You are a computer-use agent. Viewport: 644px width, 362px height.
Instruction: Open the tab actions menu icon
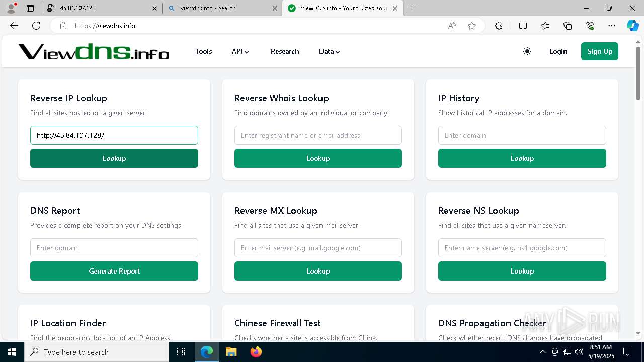coord(30,8)
